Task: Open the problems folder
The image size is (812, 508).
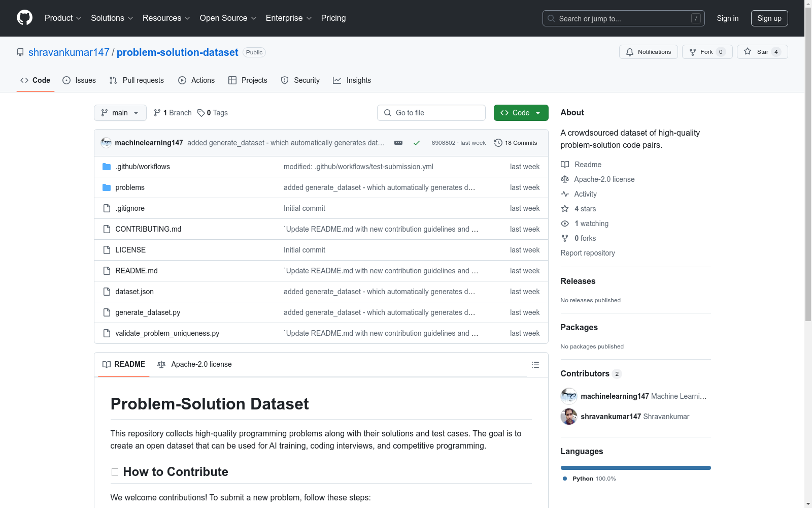Action: click(x=130, y=187)
